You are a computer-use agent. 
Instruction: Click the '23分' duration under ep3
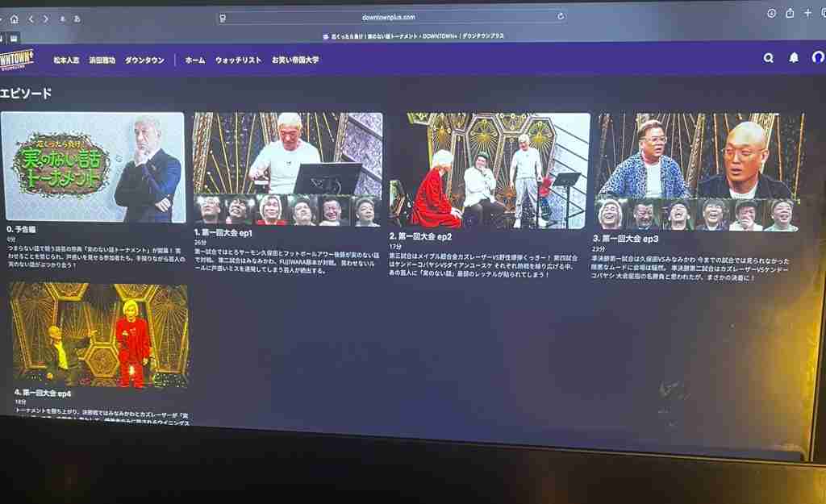599,248
